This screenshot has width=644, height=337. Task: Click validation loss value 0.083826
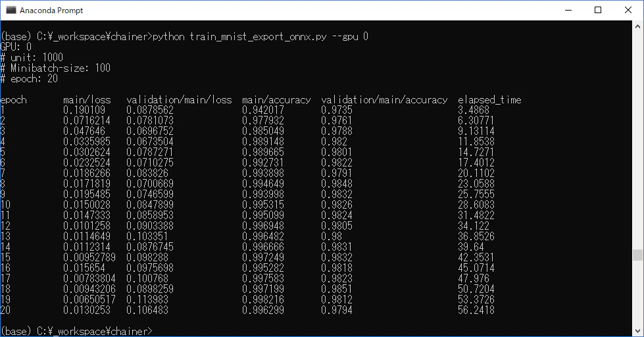(147, 173)
